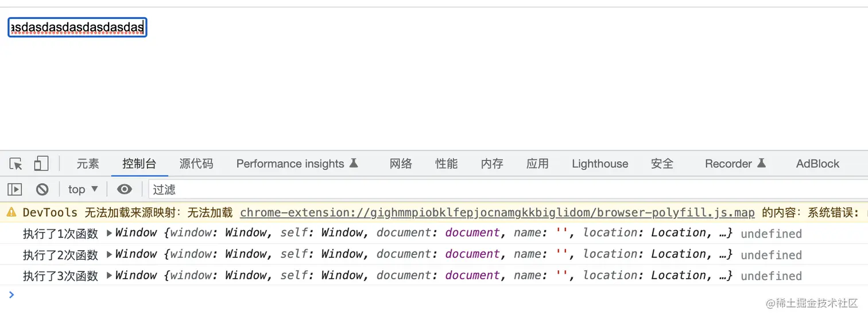This screenshot has width=868, height=319.
Task: Open the Lighthouse tab
Action: pos(600,164)
